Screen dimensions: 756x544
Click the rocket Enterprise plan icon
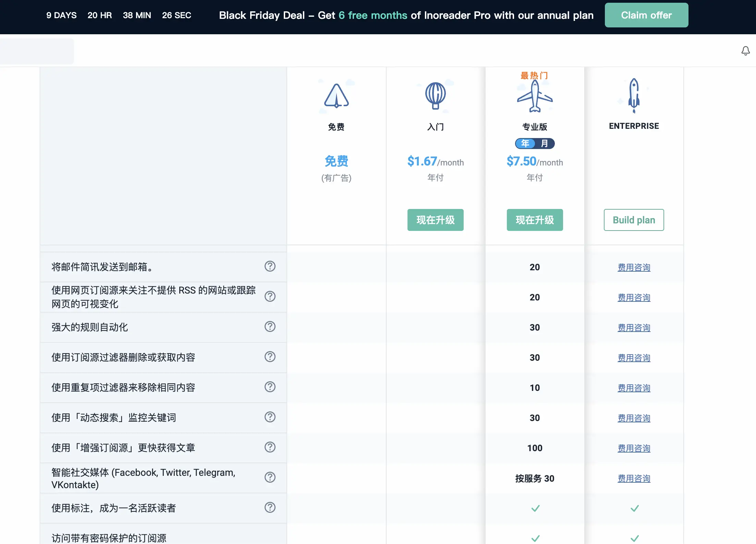coord(634,96)
